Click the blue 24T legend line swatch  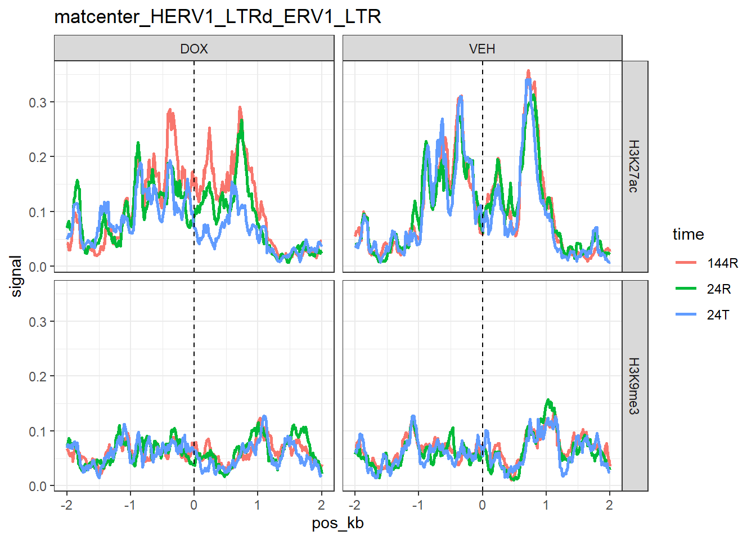(686, 314)
